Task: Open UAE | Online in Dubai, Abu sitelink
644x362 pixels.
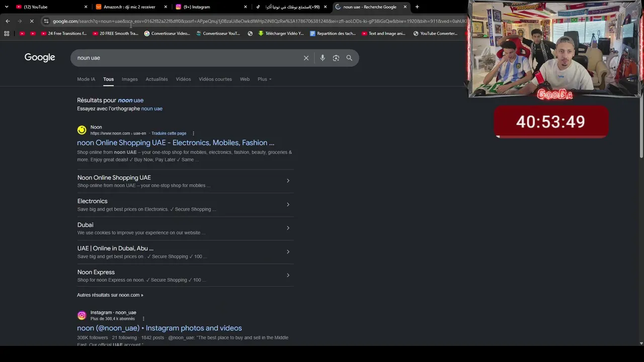Action: 116,248
